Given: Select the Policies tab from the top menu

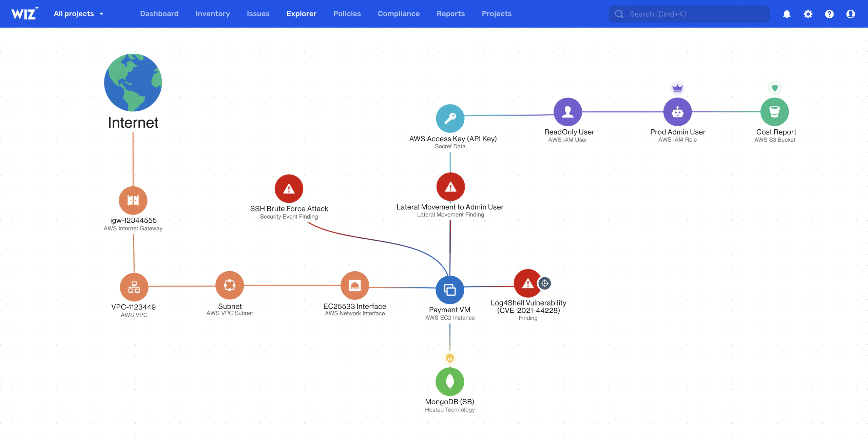Looking at the screenshot, I should click(347, 14).
